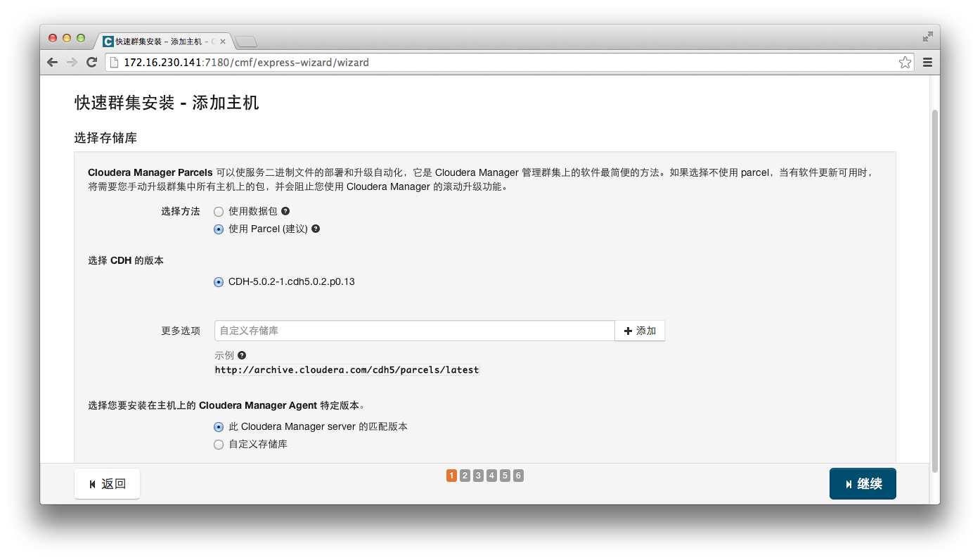This screenshot has width=980, height=560.
Task: Click the browser back arrow
Action: coord(52,63)
